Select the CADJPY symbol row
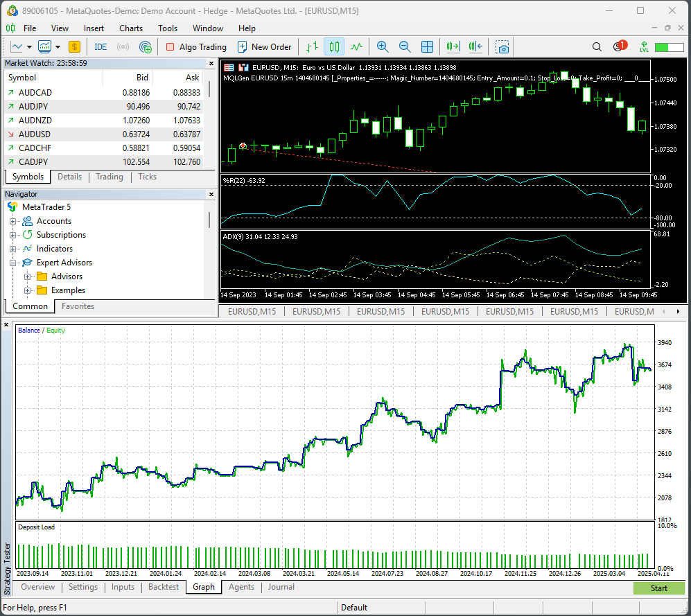 104,161
